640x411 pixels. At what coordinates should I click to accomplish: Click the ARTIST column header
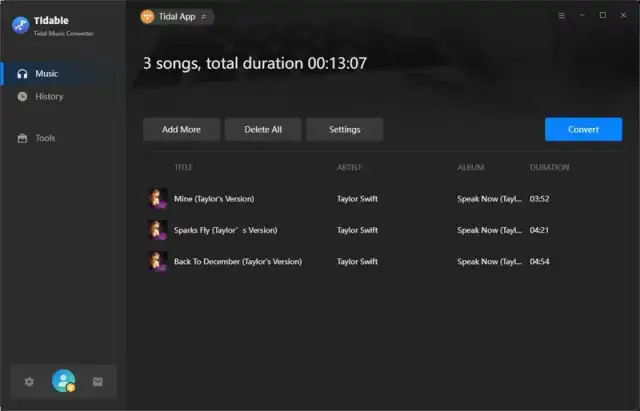click(349, 167)
